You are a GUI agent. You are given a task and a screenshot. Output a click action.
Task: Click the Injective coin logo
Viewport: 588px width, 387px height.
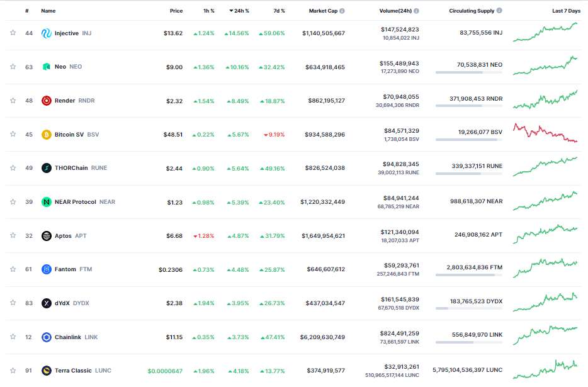(46, 33)
